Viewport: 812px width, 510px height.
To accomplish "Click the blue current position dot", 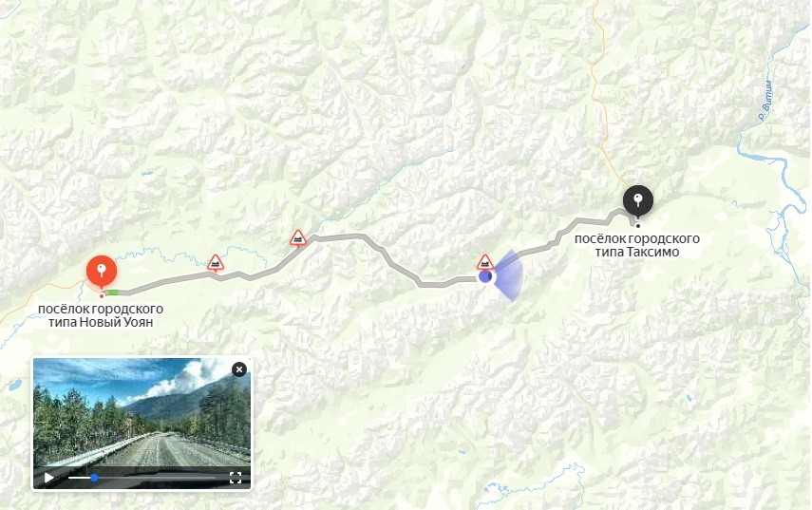I will 485,277.
